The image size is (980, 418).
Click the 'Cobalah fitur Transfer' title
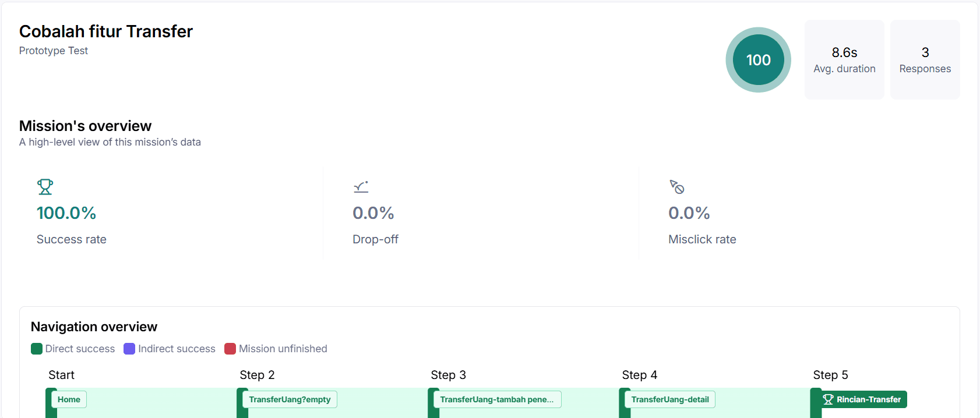[106, 31]
